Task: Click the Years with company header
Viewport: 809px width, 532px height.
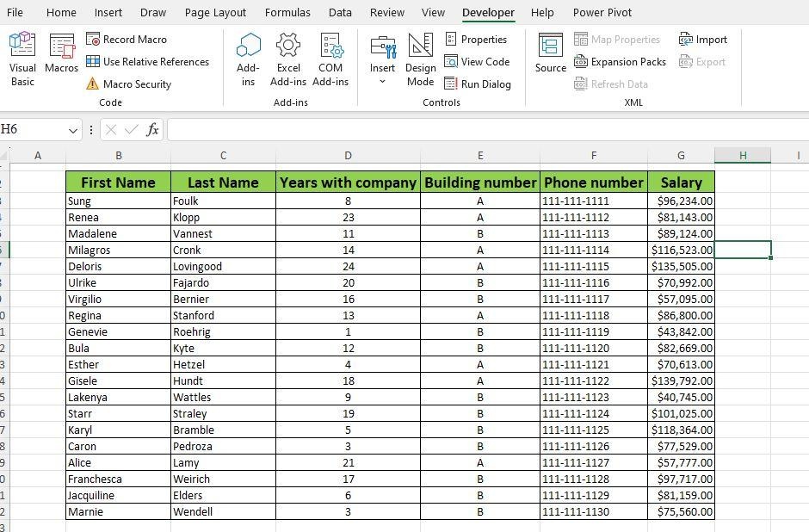Action: coord(349,182)
